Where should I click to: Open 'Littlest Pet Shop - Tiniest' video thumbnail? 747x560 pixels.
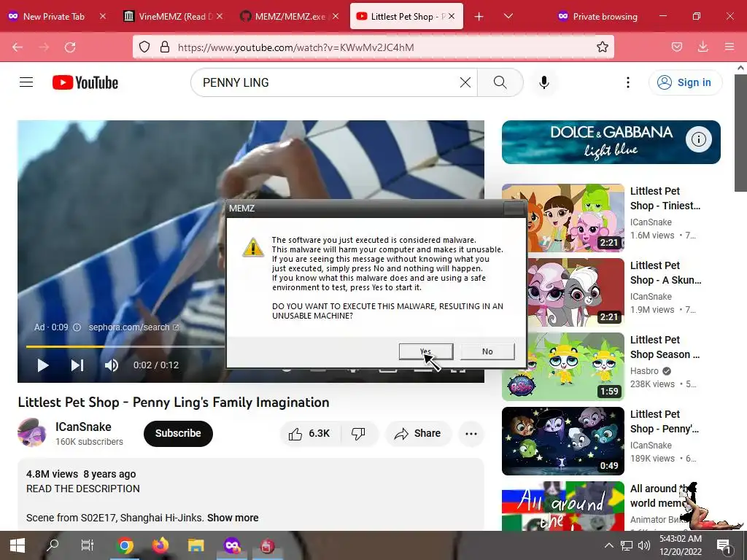(x=563, y=218)
